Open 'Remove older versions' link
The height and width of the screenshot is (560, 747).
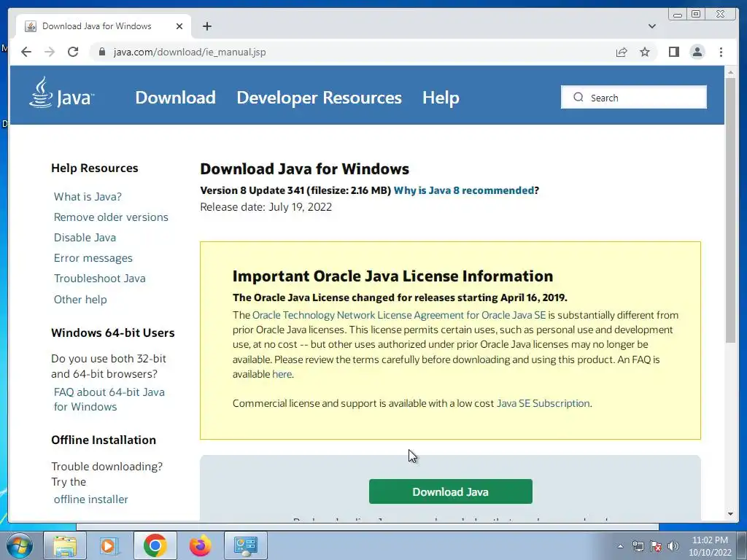(111, 217)
